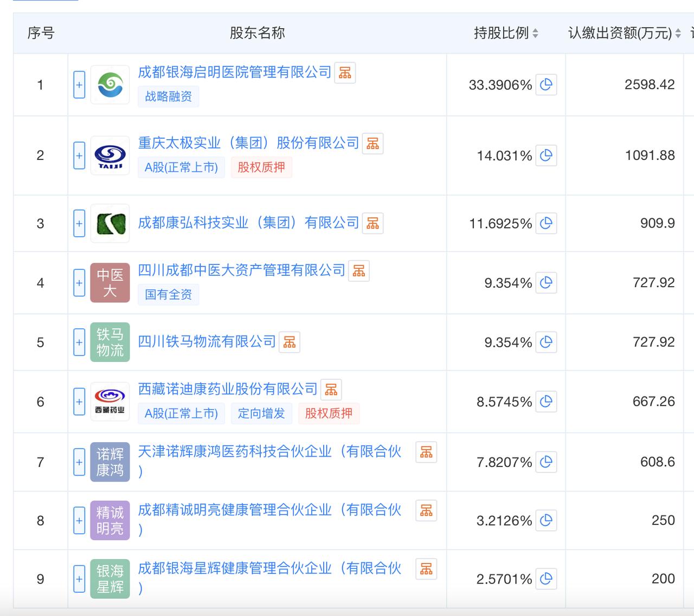Show pie chart for 7.8207% shareholding
The height and width of the screenshot is (616, 694).
[546, 462]
